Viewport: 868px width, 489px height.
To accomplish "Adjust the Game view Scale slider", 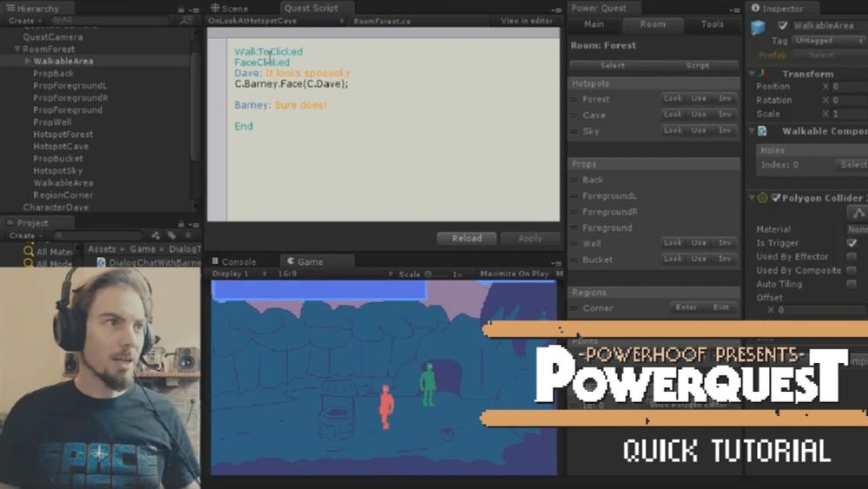I will click(436, 274).
